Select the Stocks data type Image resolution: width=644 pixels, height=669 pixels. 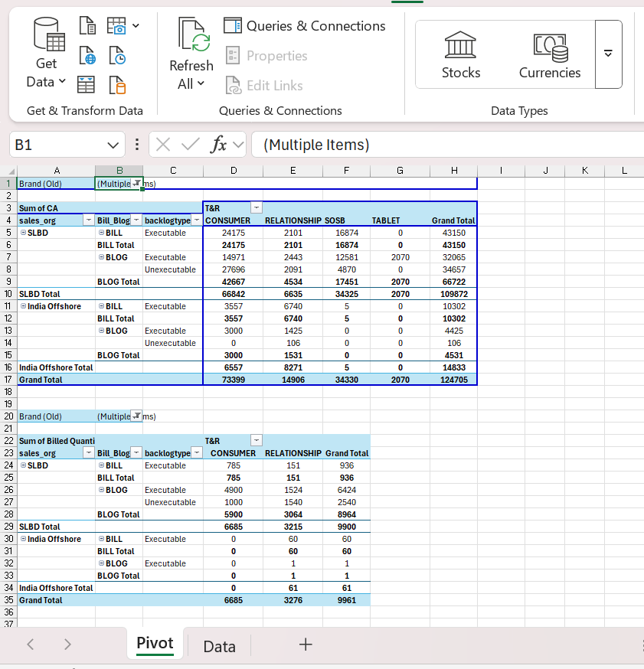(x=460, y=54)
